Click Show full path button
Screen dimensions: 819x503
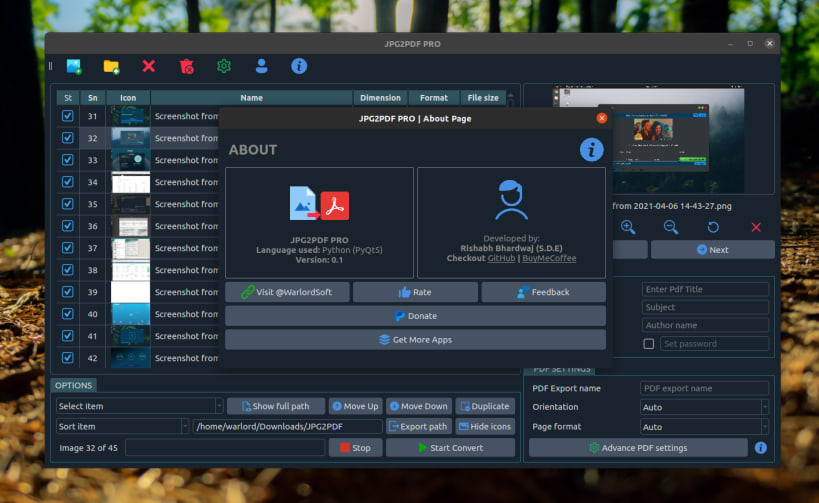click(276, 406)
